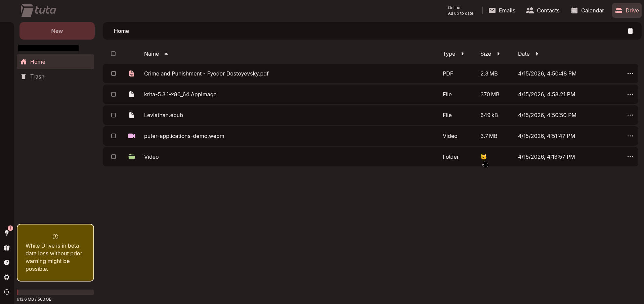
Task: Open news via the lightbulb icon
Action: coord(7,234)
